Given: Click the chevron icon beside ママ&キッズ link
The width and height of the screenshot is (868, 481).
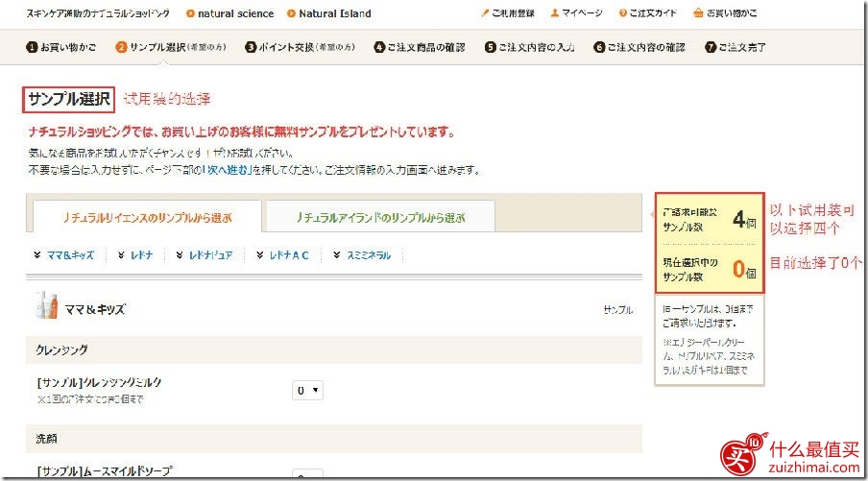Looking at the screenshot, I should [x=37, y=254].
